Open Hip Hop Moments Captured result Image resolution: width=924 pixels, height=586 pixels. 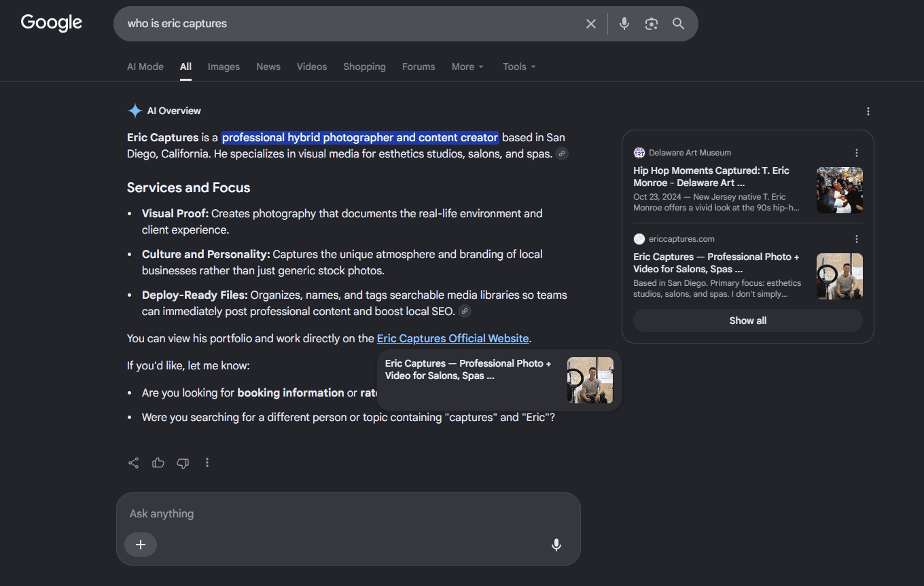click(711, 177)
